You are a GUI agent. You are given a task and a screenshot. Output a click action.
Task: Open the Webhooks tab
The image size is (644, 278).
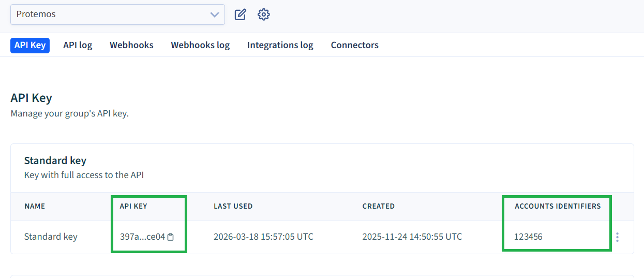coord(131,45)
